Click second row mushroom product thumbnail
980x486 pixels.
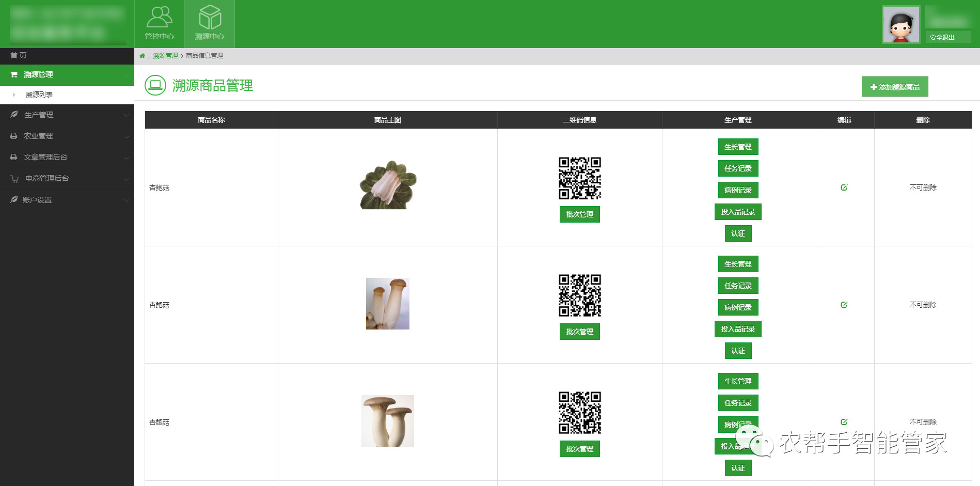tap(388, 304)
